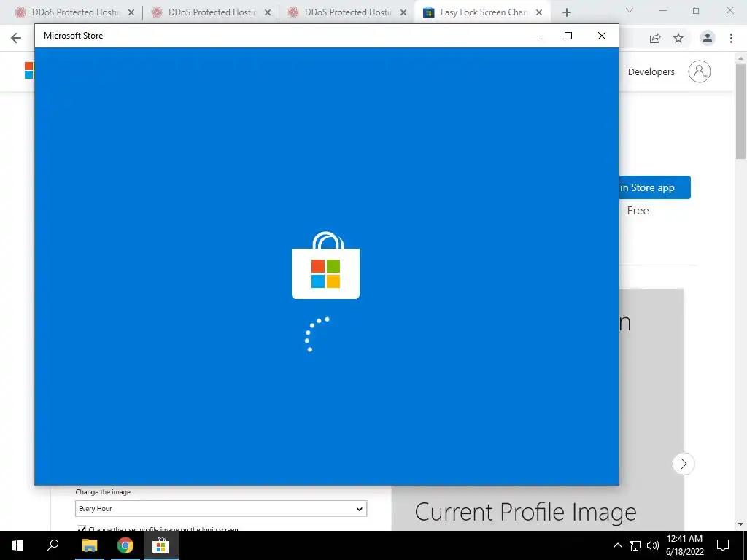The width and height of the screenshot is (747, 560).
Task: Restore down the Chrome browser window
Action: point(697,10)
